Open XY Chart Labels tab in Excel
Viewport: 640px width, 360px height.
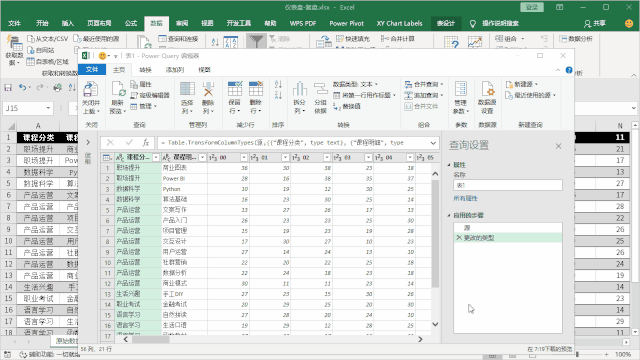400,23
